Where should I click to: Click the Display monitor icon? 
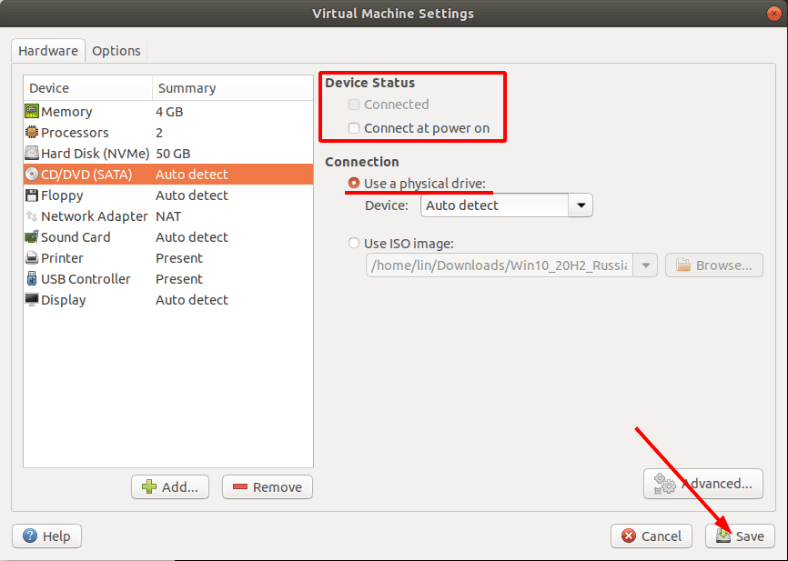pos(32,300)
